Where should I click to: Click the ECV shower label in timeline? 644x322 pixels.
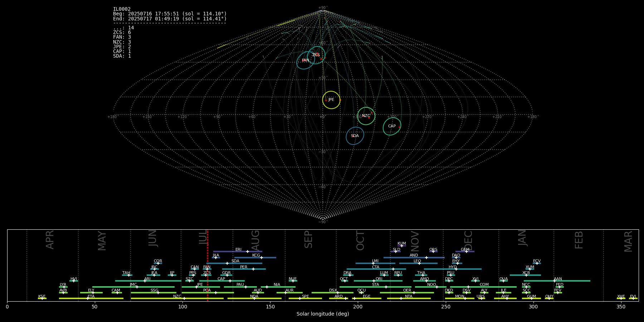point(537,261)
